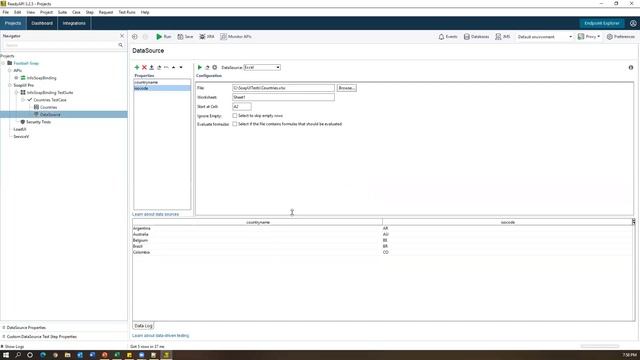
Task: Switch to the Dashboard tab
Action: (x=42, y=23)
